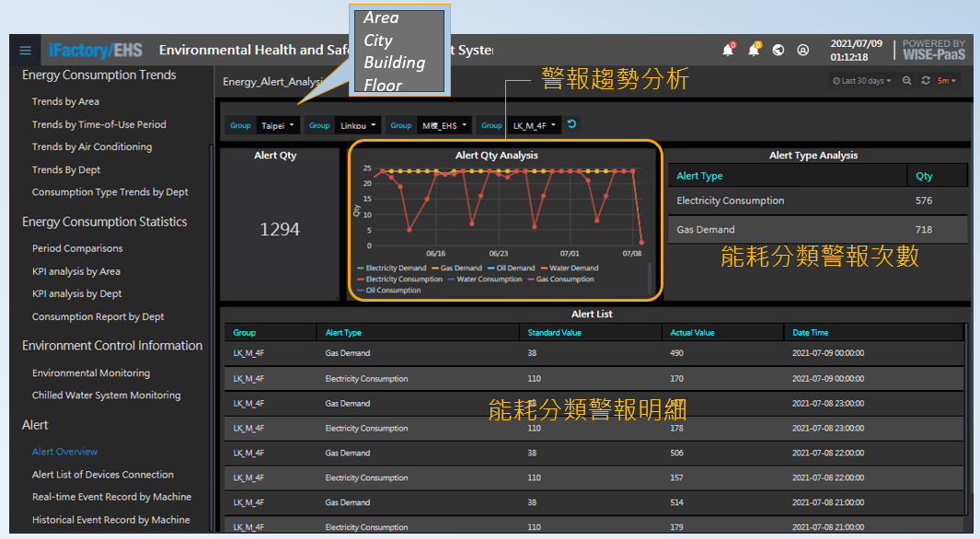The height and width of the screenshot is (539, 980).
Task: Open Trends By Dept page
Action: (66, 170)
